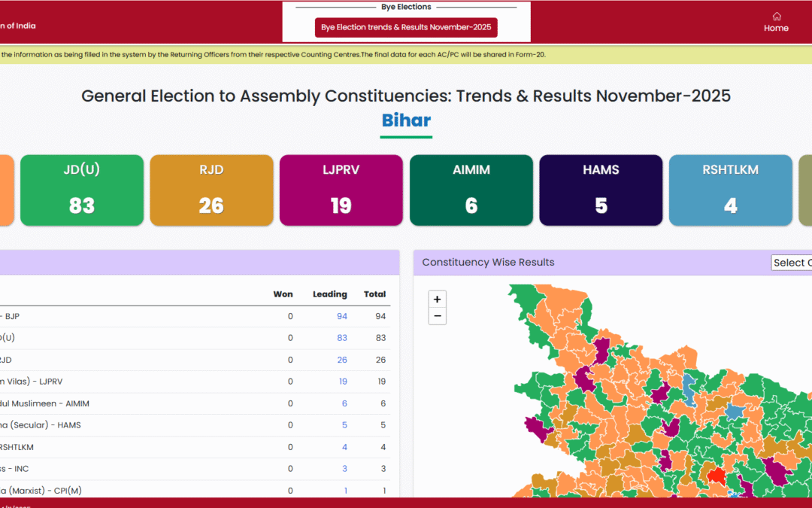Open the Select constituency dropdown

(x=791, y=263)
